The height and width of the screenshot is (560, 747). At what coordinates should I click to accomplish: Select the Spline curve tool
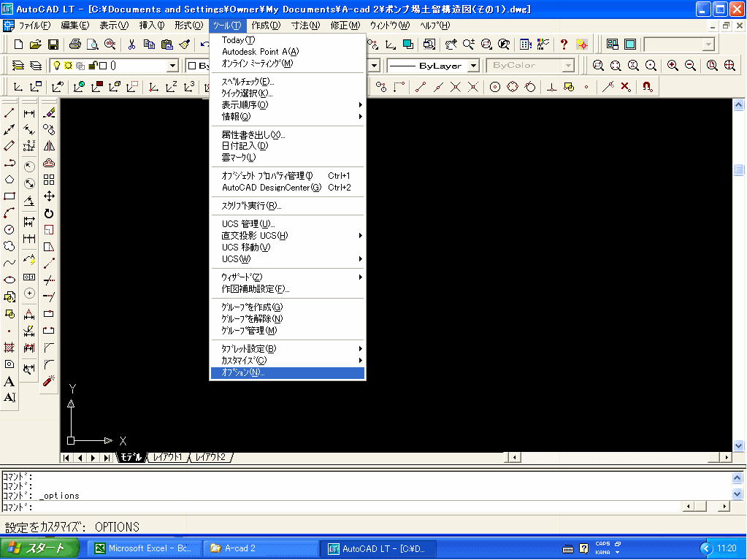coord(9,263)
